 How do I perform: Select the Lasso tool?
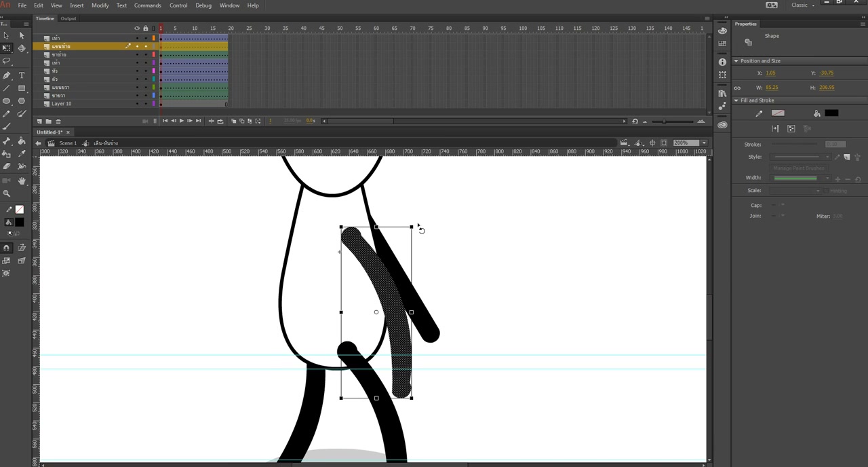[x=7, y=61]
